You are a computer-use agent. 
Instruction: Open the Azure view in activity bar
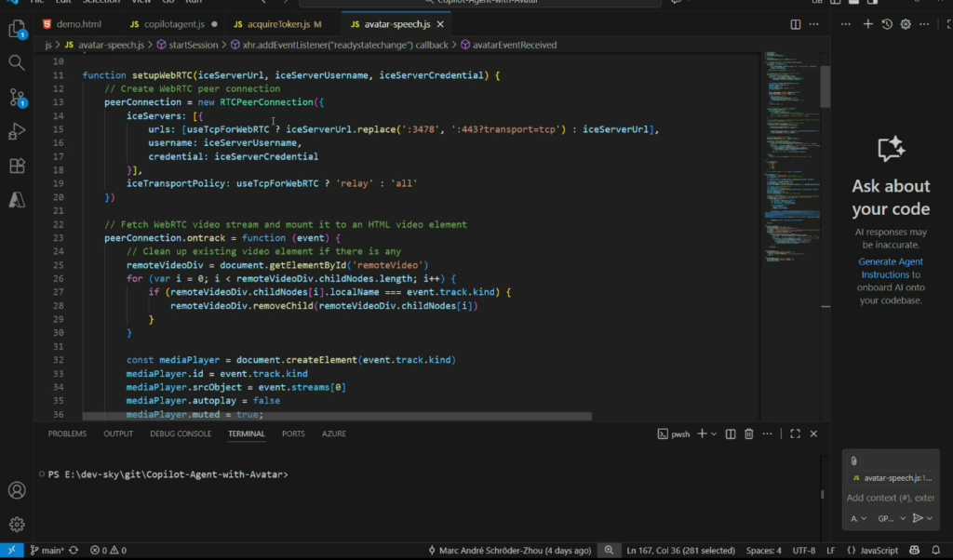(17, 199)
